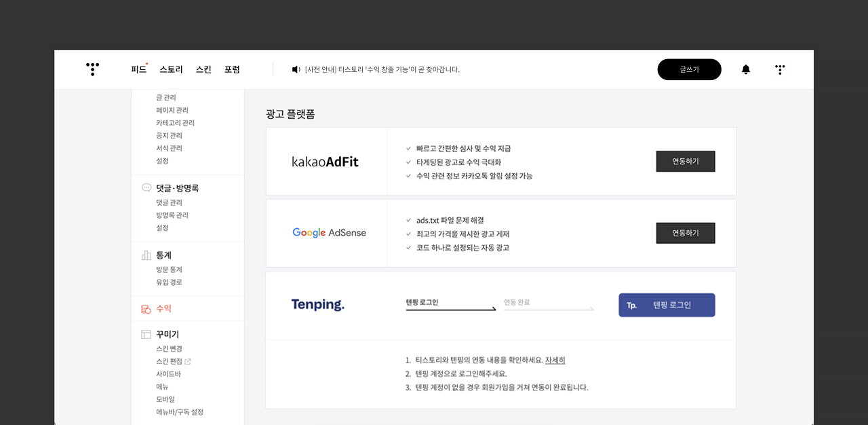Viewport: 868px width, 425px height.
Task: Click text 수익 관련 정보 카카오톡 알림 설정 가능
Action: [475, 176]
